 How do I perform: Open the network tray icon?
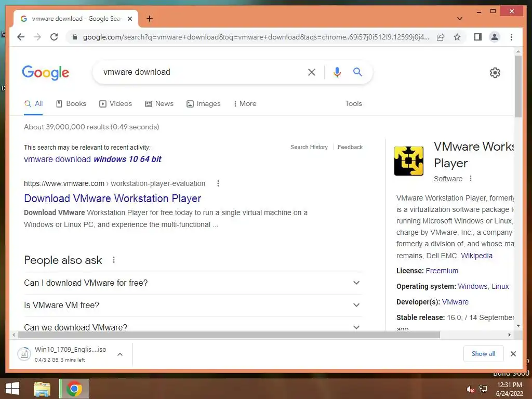pos(483,389)
